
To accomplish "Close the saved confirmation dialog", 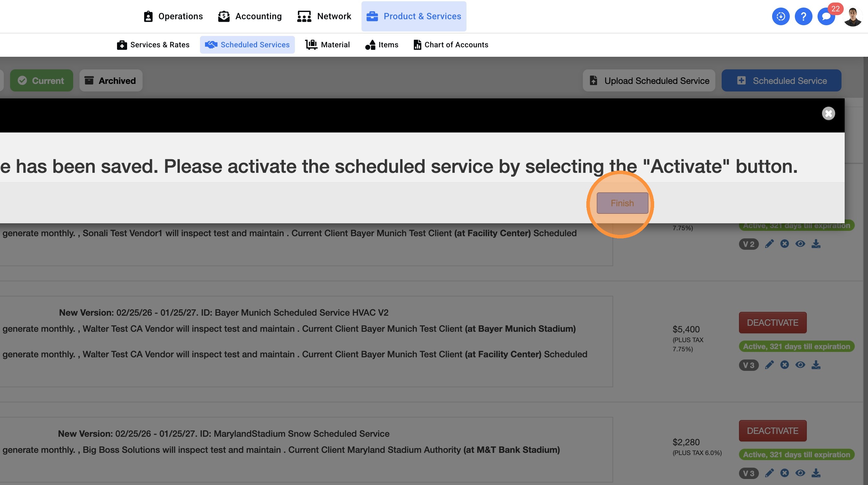I will click(x=828, y=114).
